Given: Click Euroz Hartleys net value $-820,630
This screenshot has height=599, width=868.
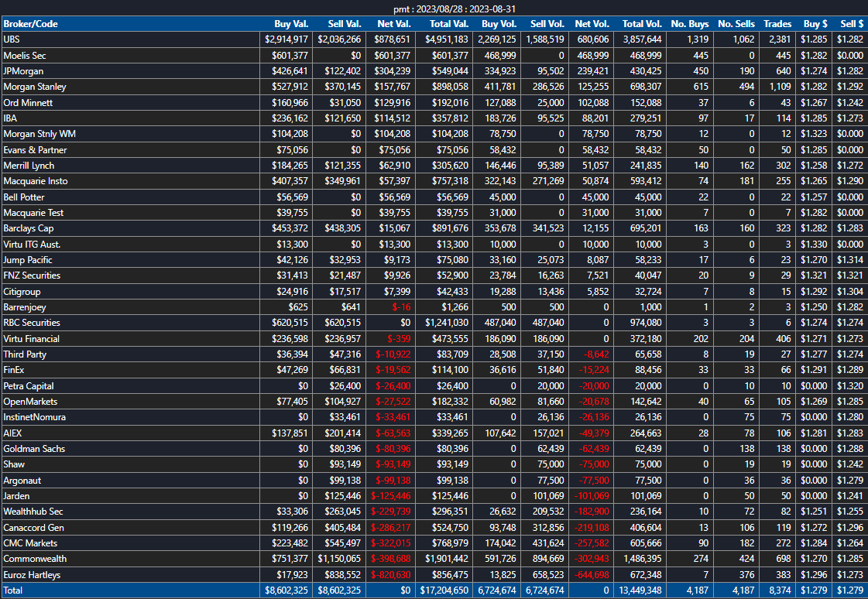Looking at the screenshot, I should [391, 575].
